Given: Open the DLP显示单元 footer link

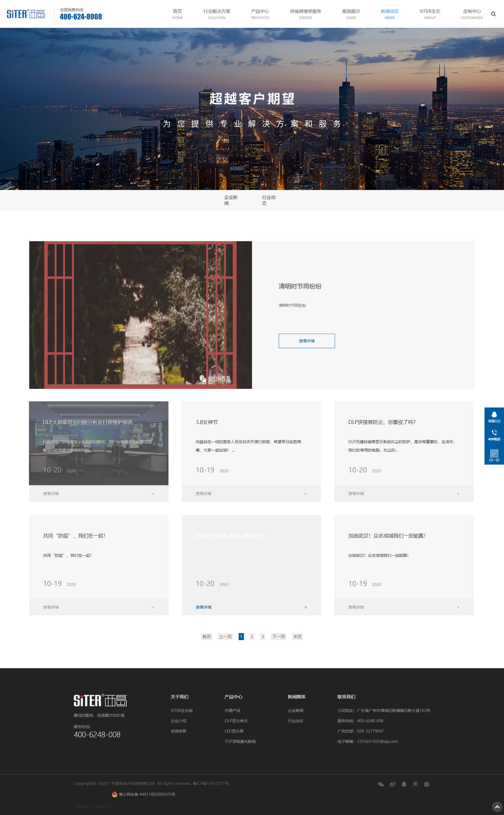Looking at the screenshot, I should 236,721.
